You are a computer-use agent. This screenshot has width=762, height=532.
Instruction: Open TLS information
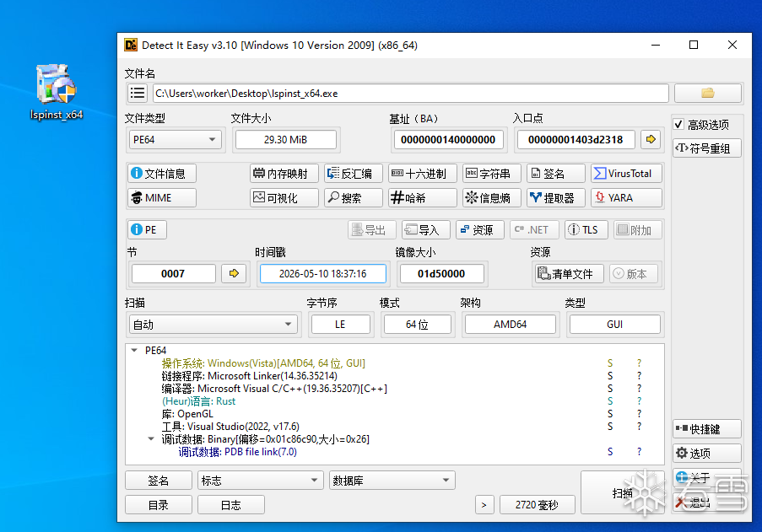pos(586,229)
